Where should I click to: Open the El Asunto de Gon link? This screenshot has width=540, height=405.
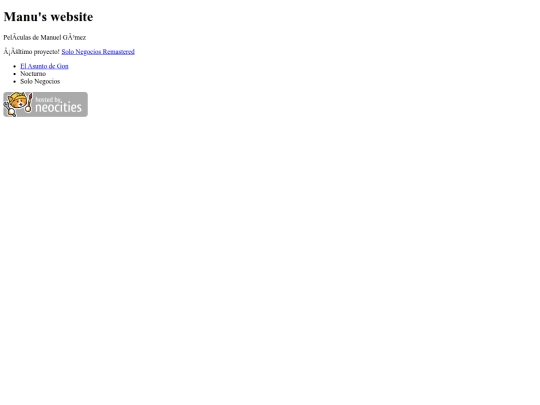[44, 66]
